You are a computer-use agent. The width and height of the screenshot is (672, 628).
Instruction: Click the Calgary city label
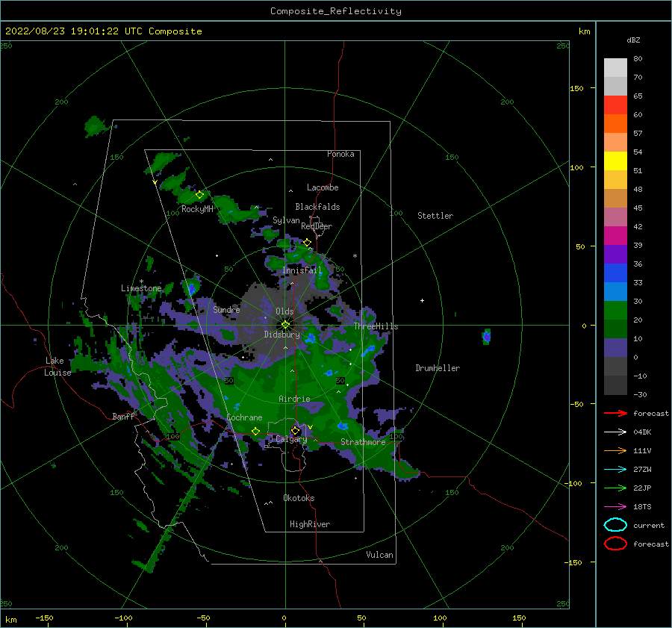pyautogui.click(x=291, y=439)
